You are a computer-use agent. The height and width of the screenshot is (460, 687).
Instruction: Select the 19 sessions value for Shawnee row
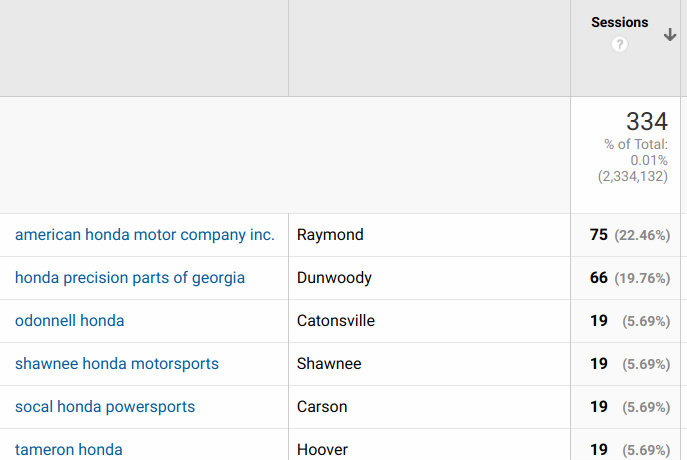(x=598, y=364)
